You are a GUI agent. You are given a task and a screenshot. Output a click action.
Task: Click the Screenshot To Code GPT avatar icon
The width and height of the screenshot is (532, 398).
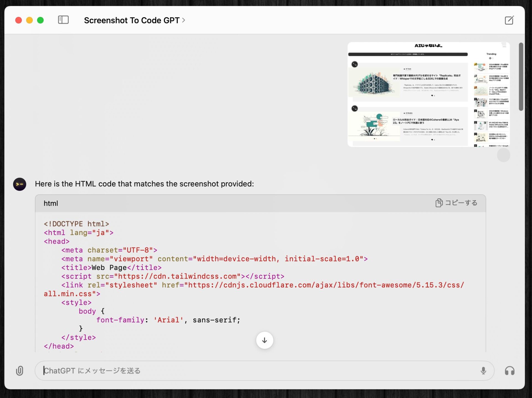coord(20,184)
